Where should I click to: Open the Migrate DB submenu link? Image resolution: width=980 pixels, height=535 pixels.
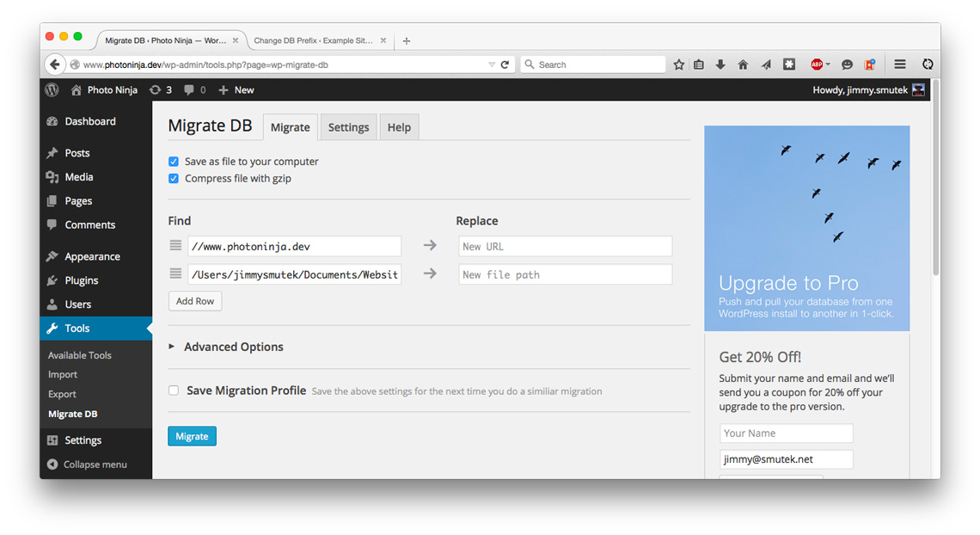[72, 414]
